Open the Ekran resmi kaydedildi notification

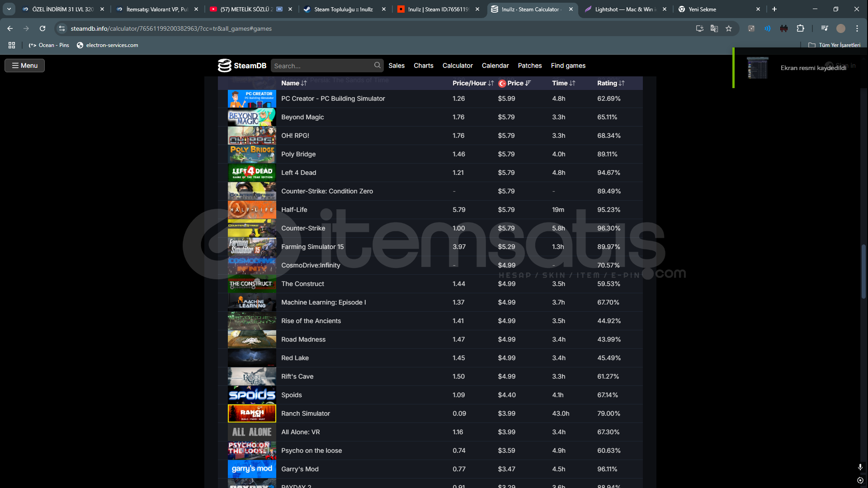[800, 68]
